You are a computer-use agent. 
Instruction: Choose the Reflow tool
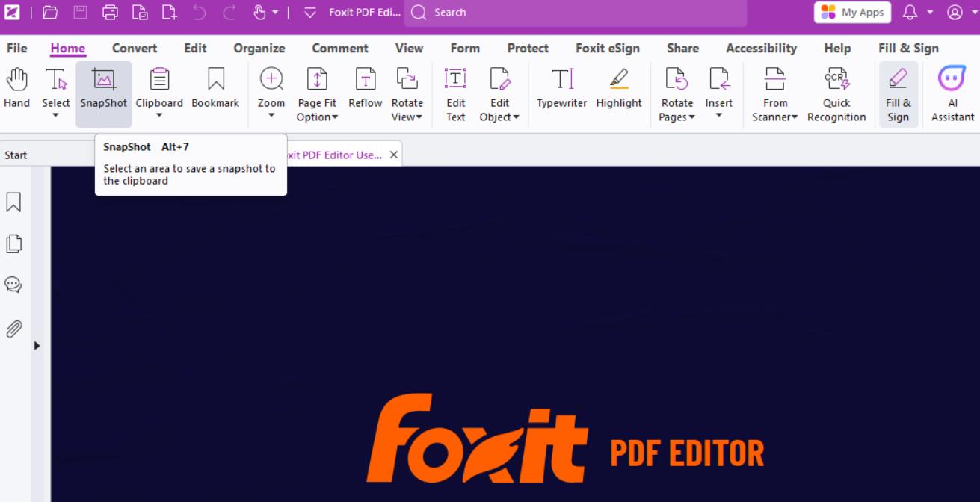[x=365, y=88]
